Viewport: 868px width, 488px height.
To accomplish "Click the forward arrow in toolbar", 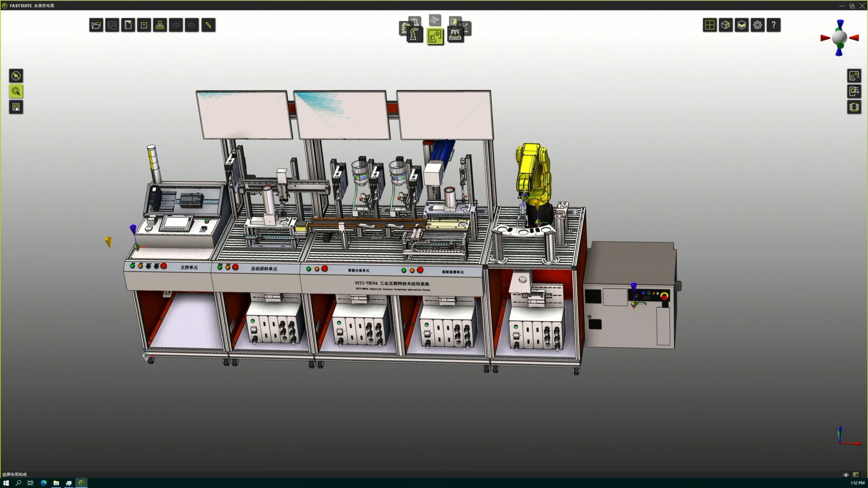I will [192, 25].
